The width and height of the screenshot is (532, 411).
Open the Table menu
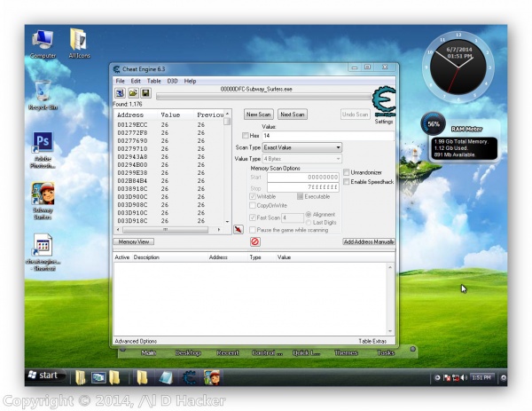(x=153, y=81)
